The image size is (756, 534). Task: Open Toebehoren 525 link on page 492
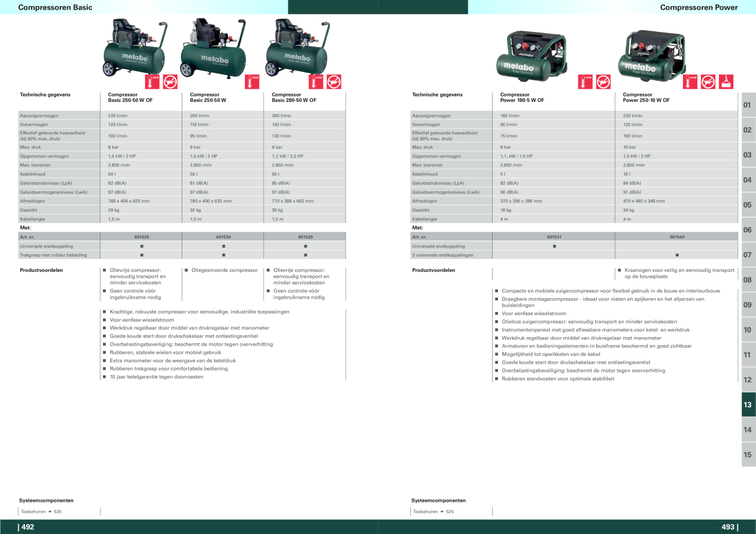[41, 511]
